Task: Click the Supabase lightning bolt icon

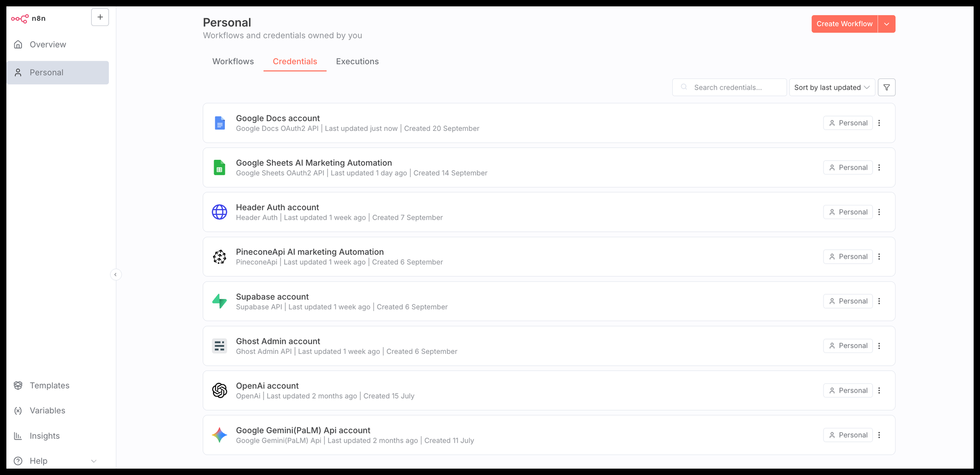Action: tap(220, 301)
